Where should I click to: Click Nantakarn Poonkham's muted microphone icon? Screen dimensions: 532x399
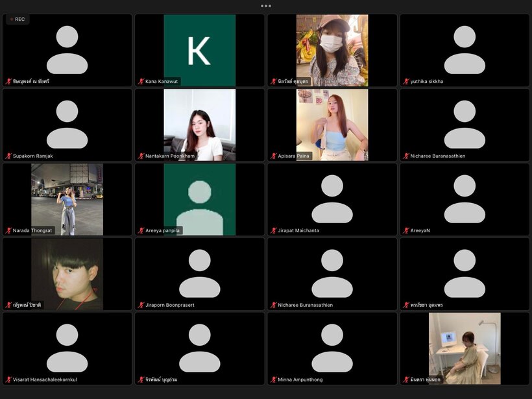pyautogui.click(x=141, y=156)
